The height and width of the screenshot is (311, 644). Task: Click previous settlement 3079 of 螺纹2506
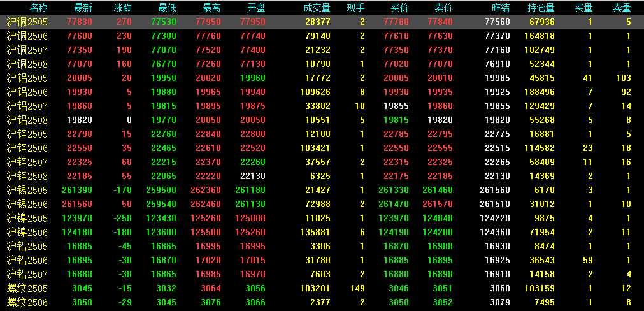pos(500,302)
